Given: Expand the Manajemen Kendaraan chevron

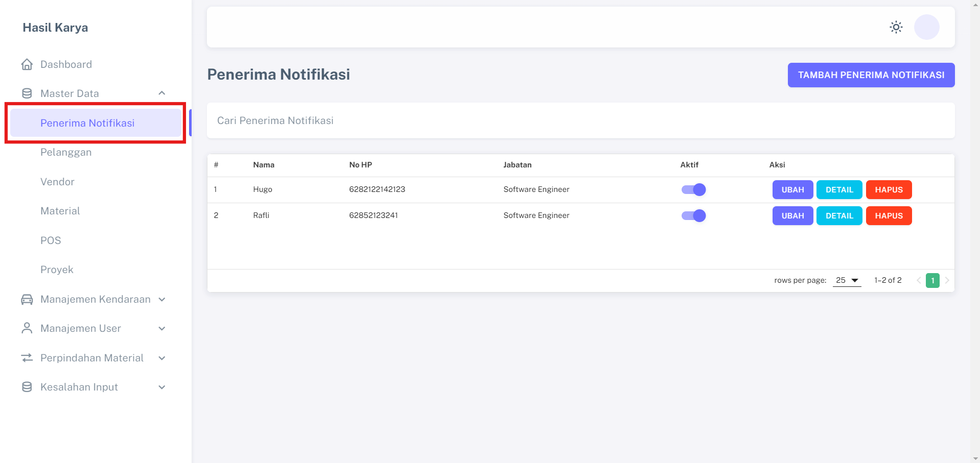Looking at the screenshot, I should tap(162, 299).
